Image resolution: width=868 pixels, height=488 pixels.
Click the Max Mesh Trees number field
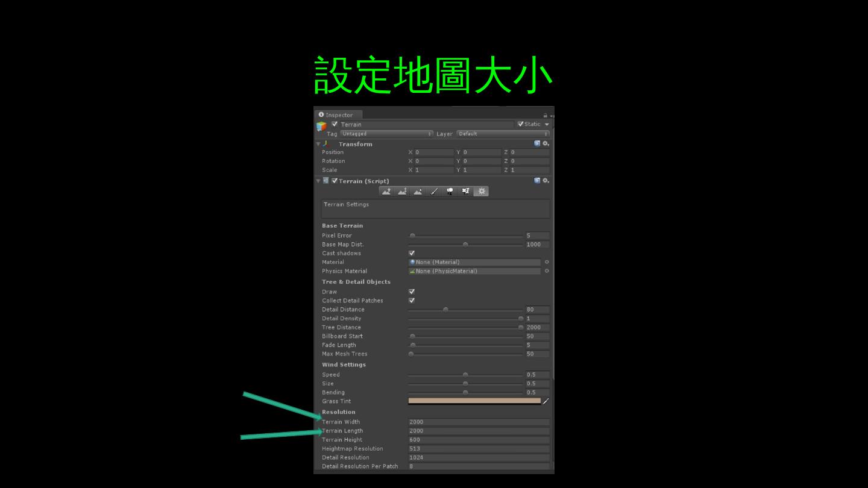point(538,354)
